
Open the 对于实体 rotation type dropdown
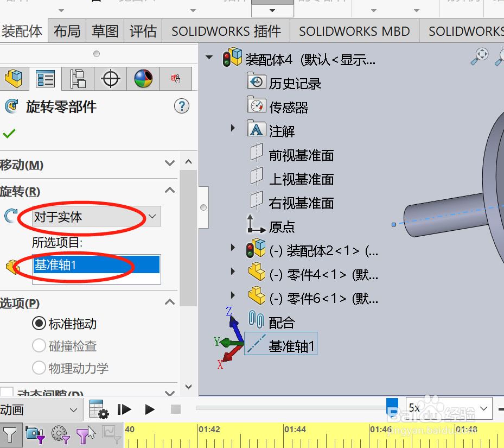tap(97, 216)
